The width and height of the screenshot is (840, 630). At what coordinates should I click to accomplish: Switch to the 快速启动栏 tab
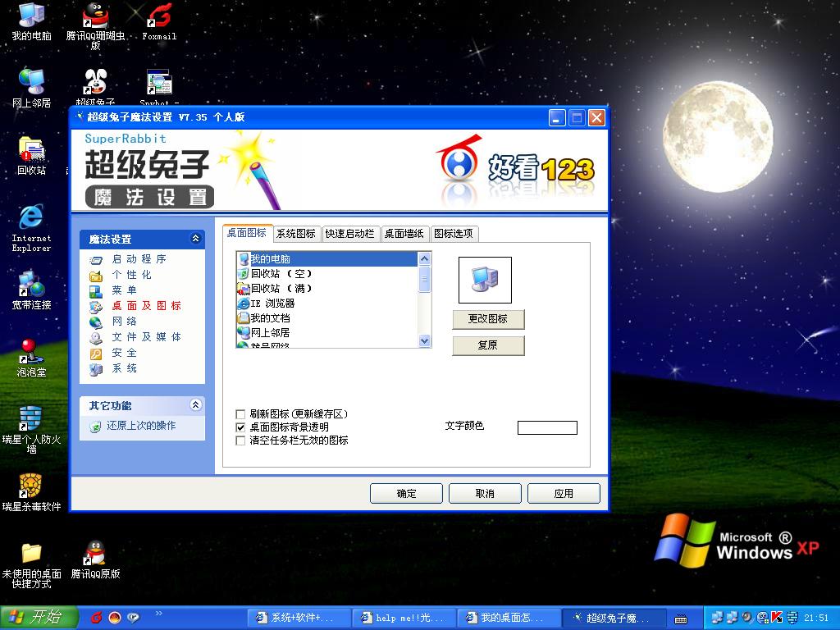point(349,234)
